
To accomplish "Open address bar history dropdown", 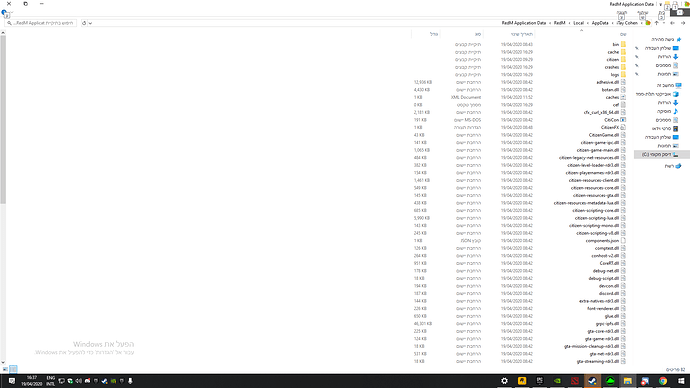I will [90, 23].
